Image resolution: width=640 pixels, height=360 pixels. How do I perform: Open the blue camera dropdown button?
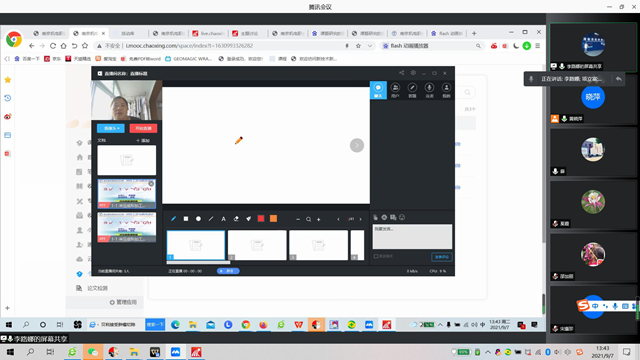[111, 128]
